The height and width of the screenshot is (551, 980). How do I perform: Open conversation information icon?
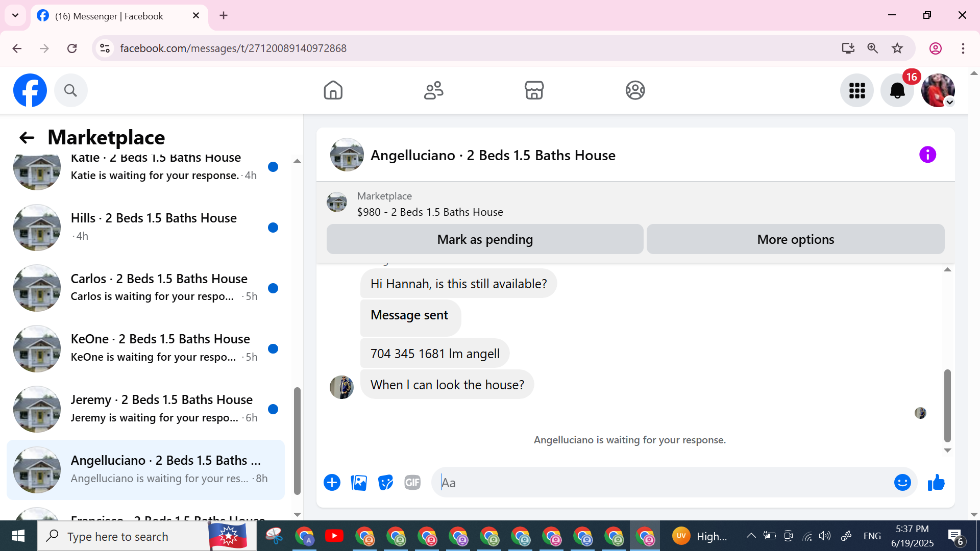click(x=927, y=155)
